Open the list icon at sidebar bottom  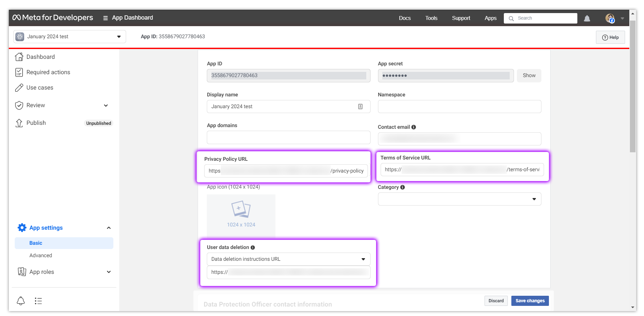click(38, 301)
